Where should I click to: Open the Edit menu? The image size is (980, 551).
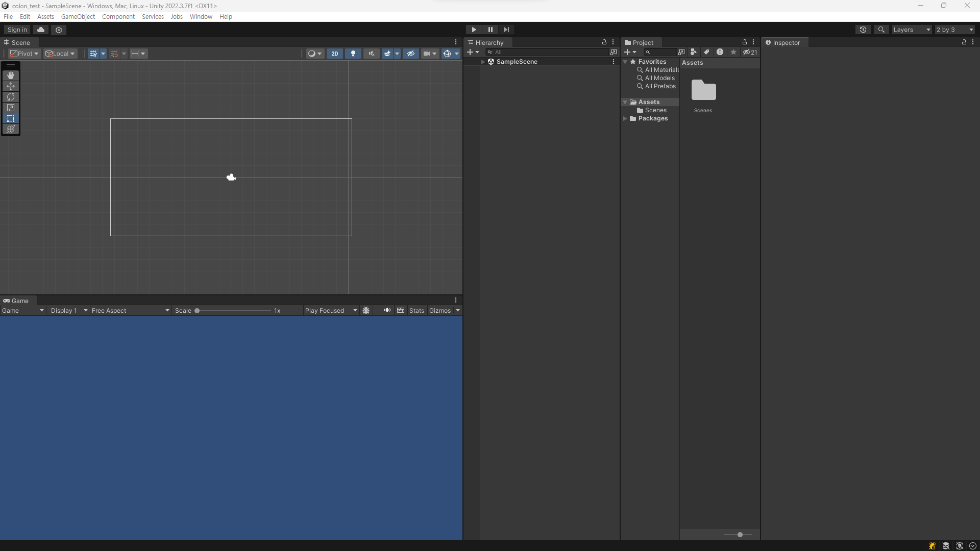pos(25,16)
